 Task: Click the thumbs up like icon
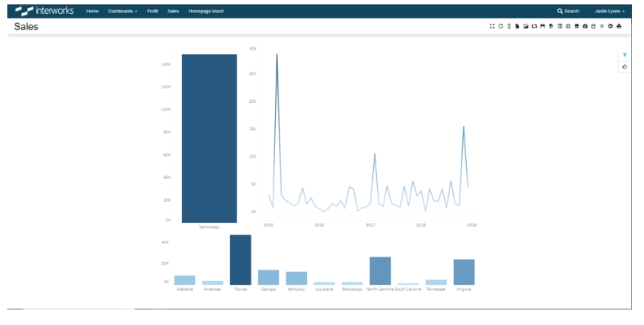pos(624,67)
